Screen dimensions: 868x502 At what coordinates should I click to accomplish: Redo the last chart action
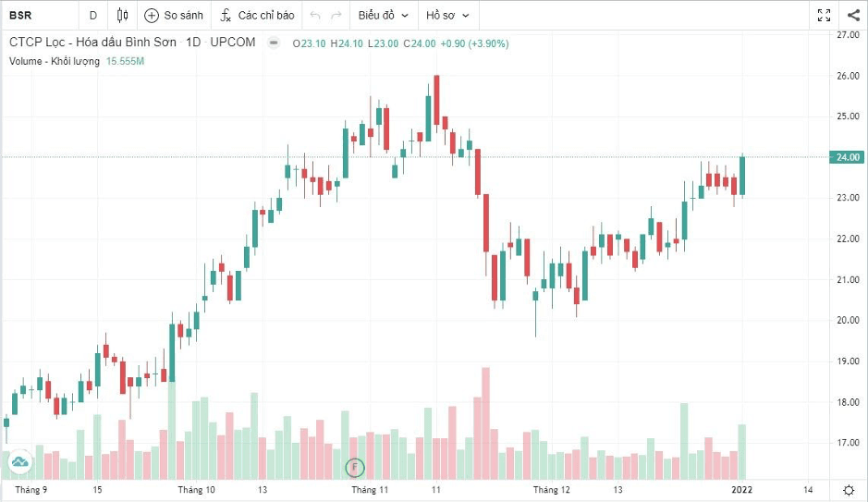[336, 16]
